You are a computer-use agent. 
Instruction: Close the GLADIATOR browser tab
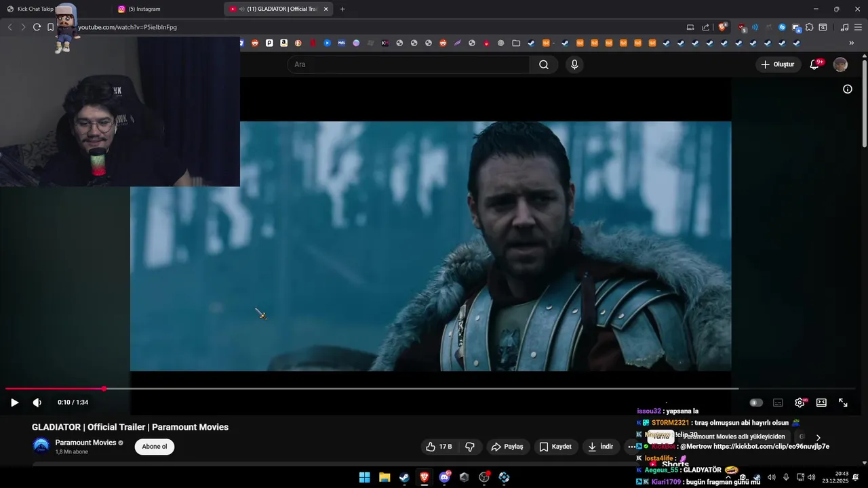325,9
